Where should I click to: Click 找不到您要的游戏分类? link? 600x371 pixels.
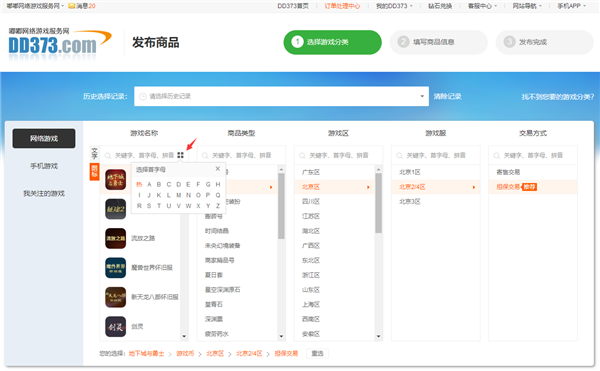coord(558,97)
